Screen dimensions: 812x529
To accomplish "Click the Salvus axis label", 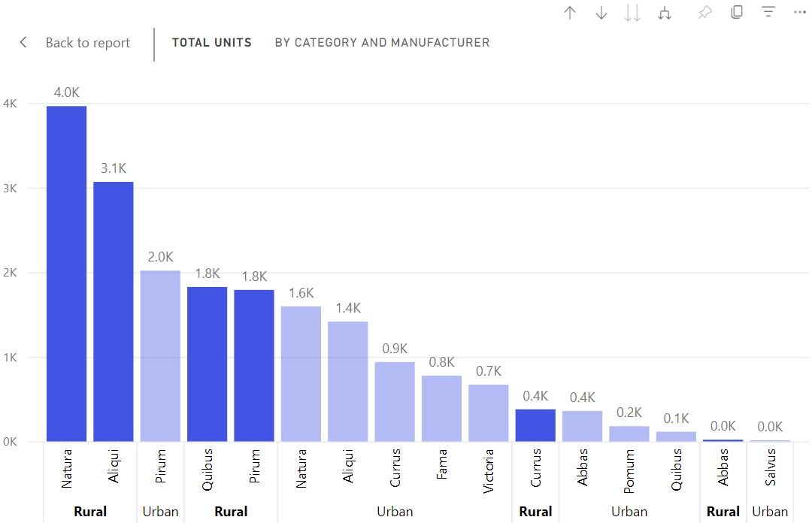I will (770, 467).
